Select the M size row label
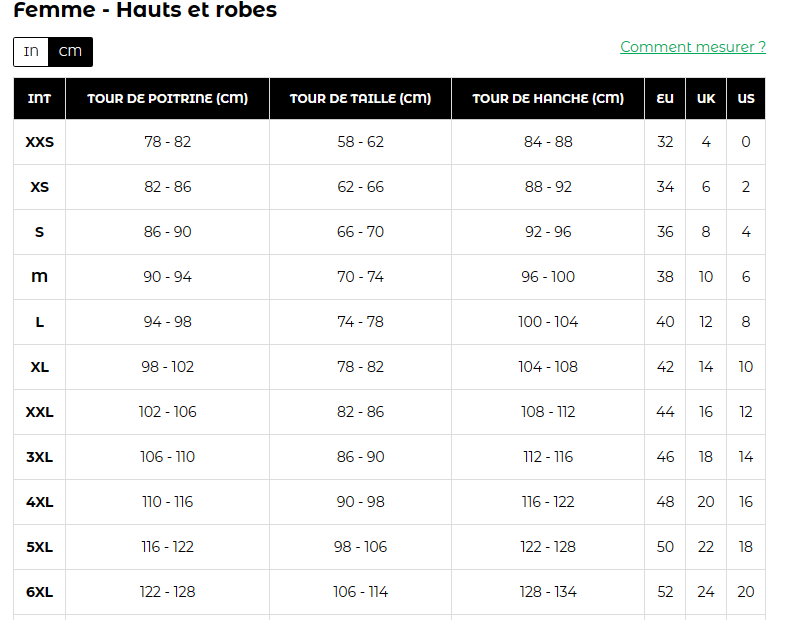 coord(40,277)
